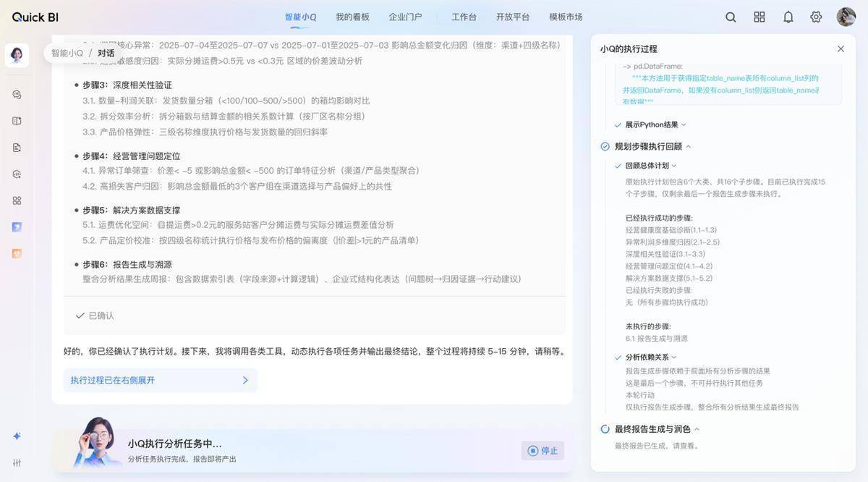Screen dimensions: 868x482
Task: Open 开放平台 tab
Action: (513, 17)
